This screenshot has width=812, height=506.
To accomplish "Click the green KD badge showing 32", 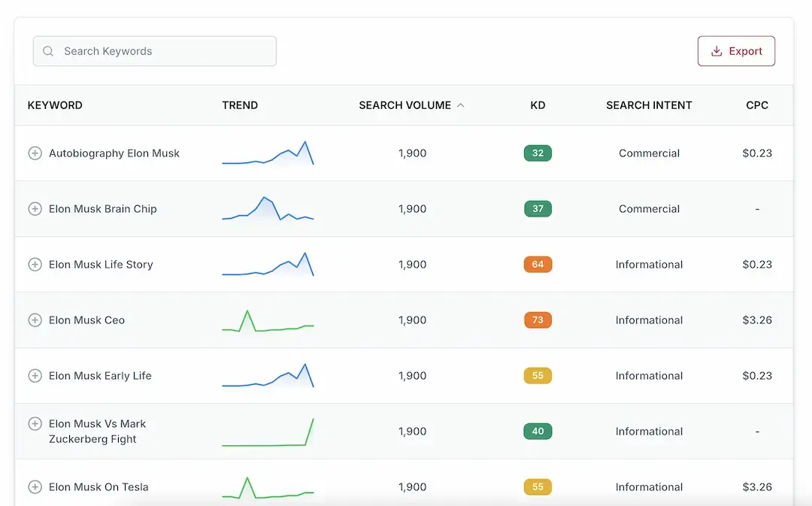I will point(538,153).
